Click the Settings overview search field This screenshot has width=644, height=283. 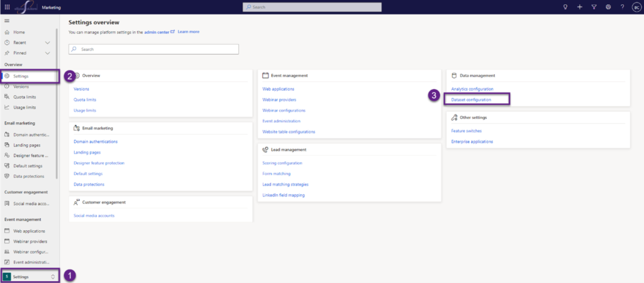click(153, 49)
